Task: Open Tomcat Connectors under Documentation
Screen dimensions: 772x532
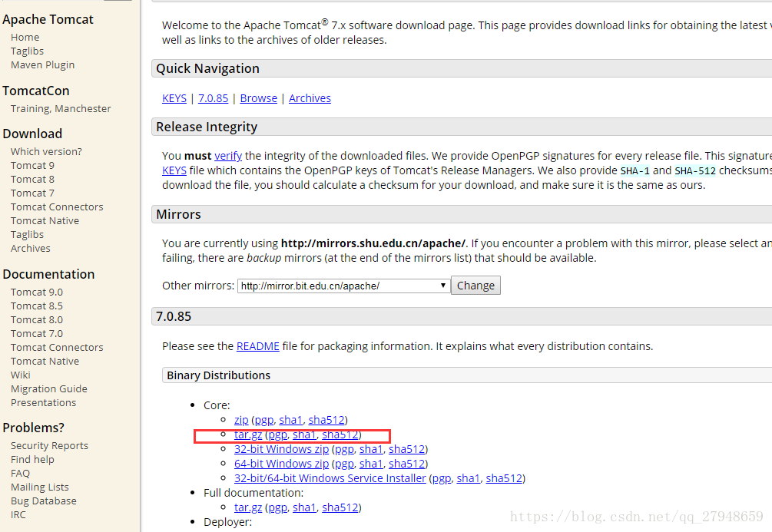Action: 57,348
